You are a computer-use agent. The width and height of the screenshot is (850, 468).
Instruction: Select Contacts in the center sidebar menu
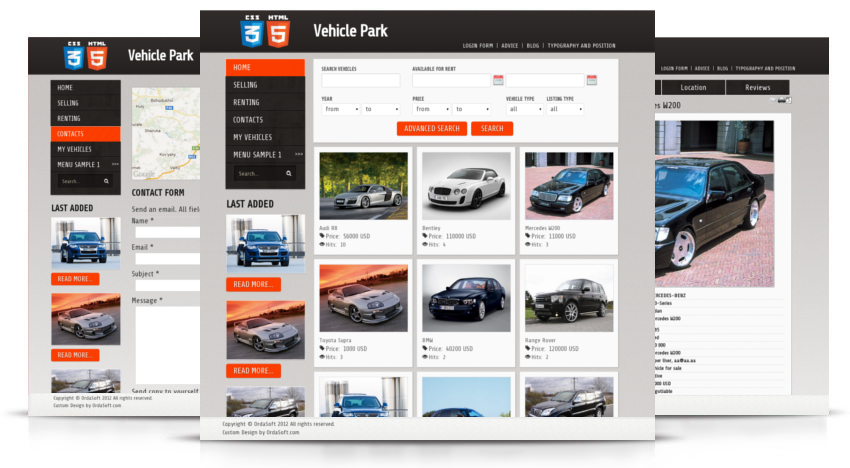(x=265, y=119)
